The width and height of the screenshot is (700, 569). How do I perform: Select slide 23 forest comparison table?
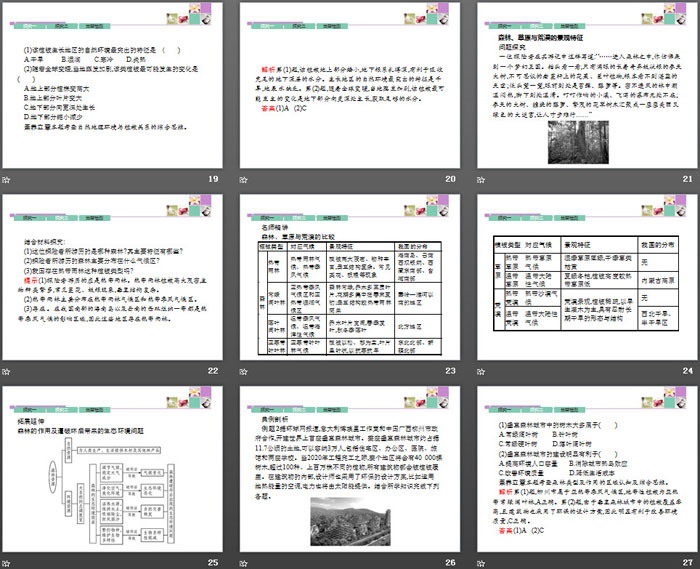349,278
